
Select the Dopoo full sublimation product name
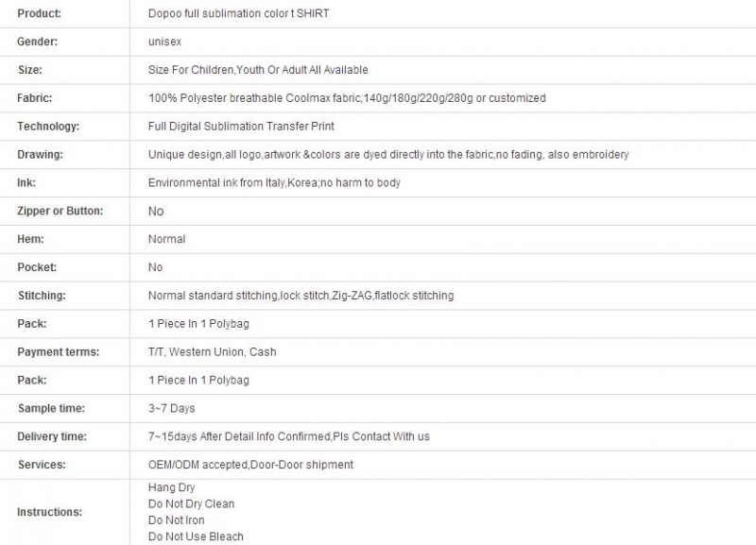238,13
